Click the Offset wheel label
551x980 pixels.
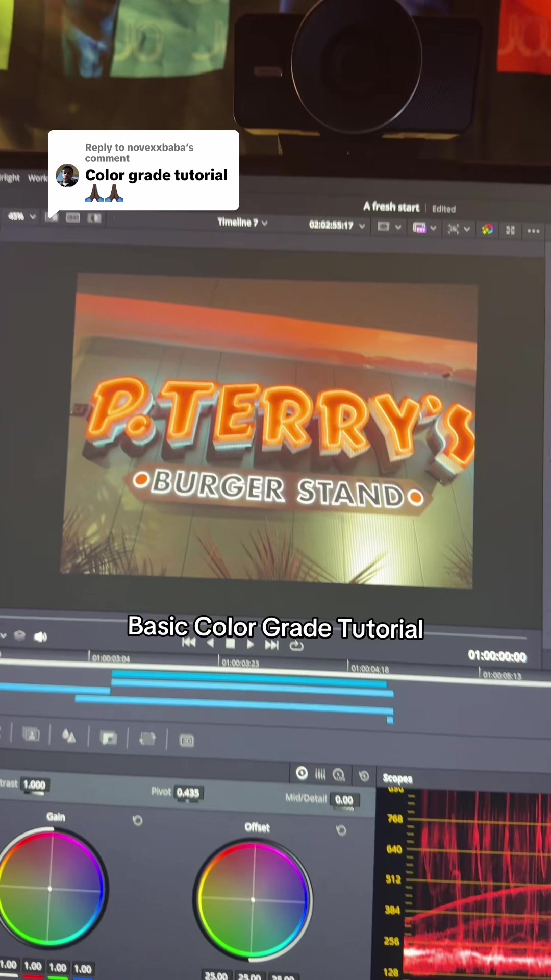257,827
